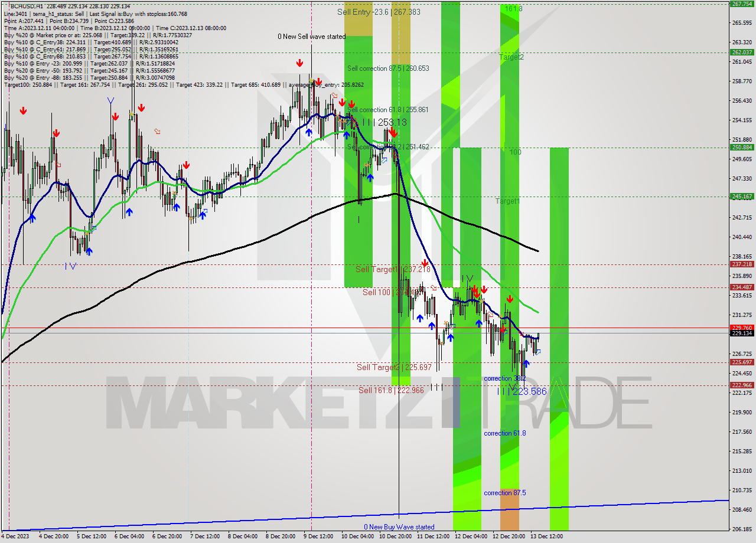The image size is (756, 543).
Task: Select the '9 Dec 12:00' time axis label
Action: [318, 537]
